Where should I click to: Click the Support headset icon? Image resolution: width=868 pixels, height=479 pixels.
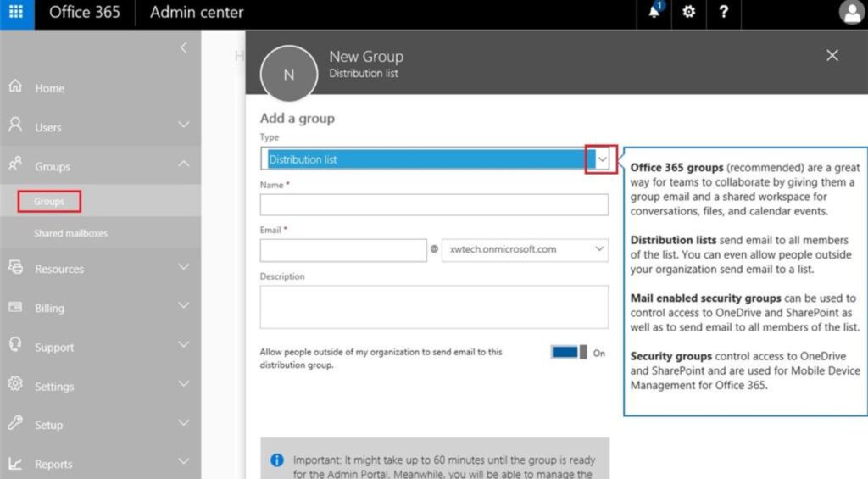click(x=15, y=344)
